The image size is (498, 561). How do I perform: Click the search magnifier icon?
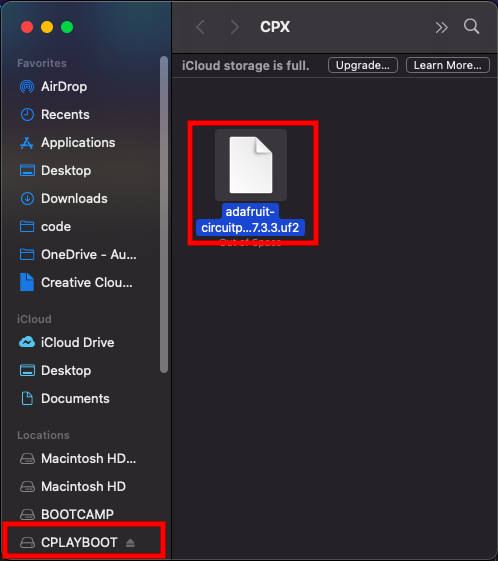click(x=472, y=26)
